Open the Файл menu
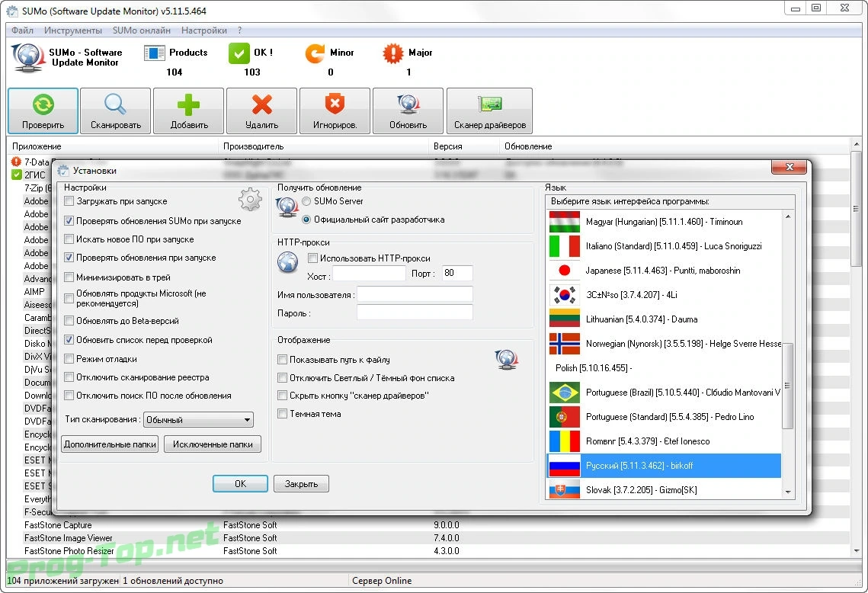 22,30
